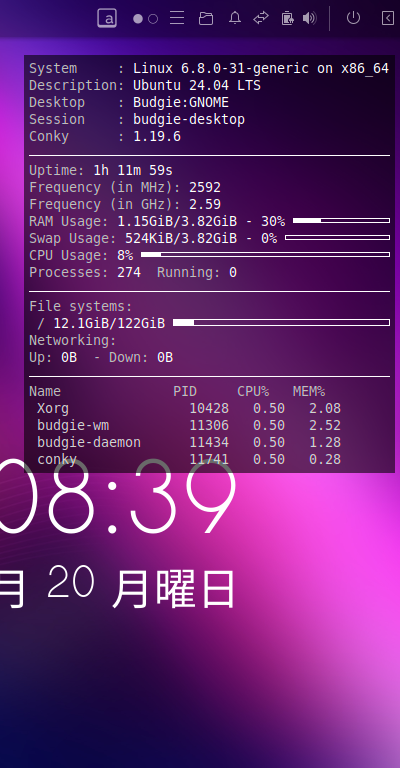Open the volume speaker control
Screen dimensions: 400x768
(x=309, y=19)
